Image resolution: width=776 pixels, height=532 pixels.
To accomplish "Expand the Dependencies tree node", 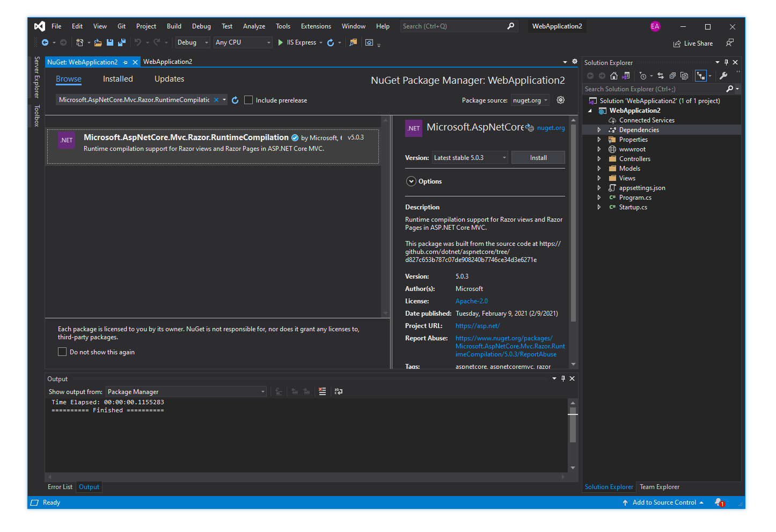I will pos(599,130).
